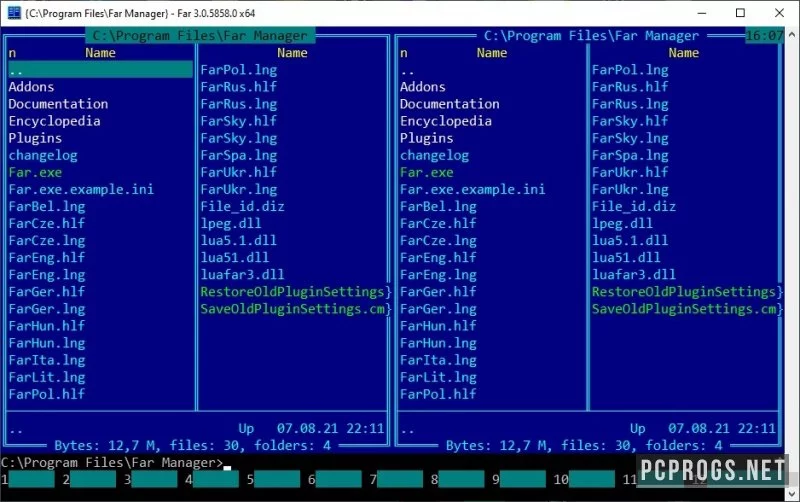Screen dimensions: 800x502
Task: Click the left panel status line date 07.08.21
Action: coord(307,429)
